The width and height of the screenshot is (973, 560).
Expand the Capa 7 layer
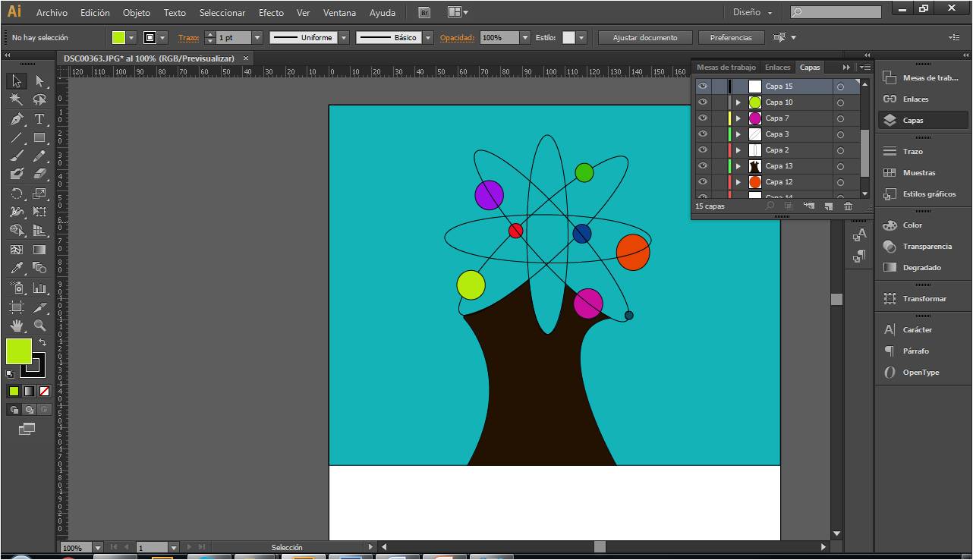[x=738, y=118]
